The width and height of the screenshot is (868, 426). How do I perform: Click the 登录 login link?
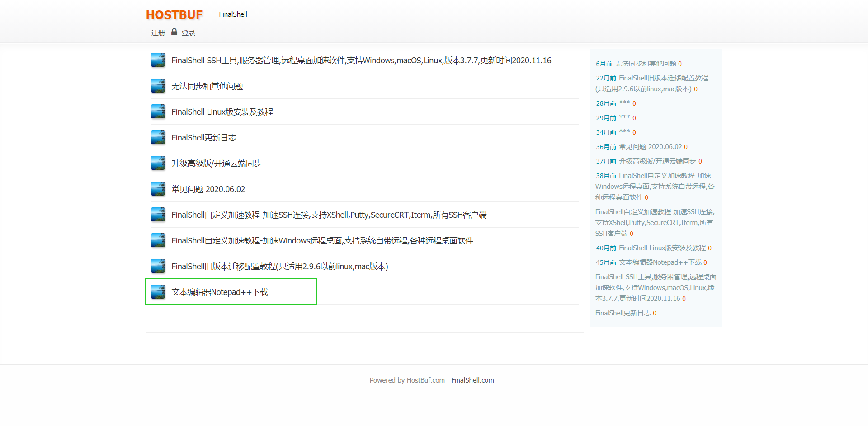click(189, 33)
